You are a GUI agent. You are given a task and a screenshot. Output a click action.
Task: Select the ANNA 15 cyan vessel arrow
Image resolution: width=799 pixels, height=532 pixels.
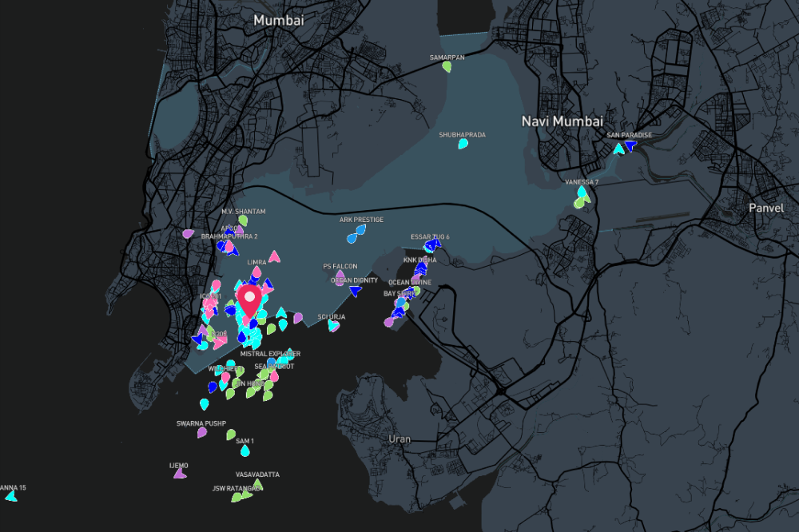pyautogui.click(x=10, y=496)
